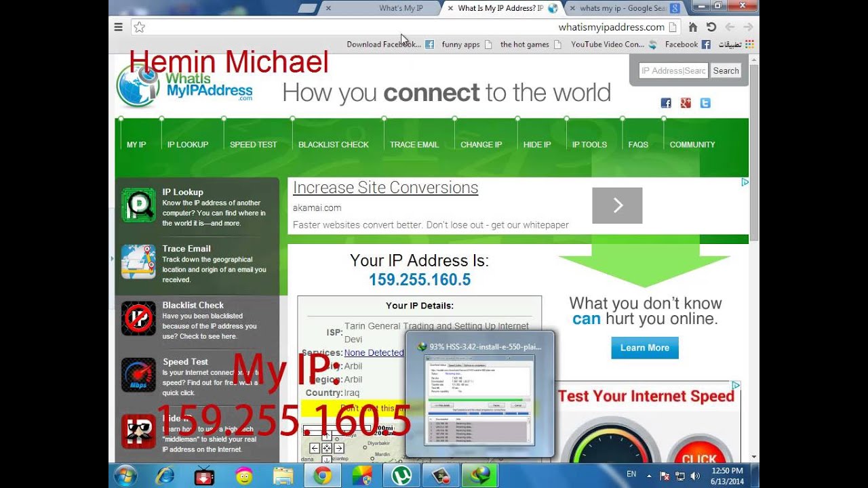This screenshot has height=488, width=868.
Task: Click the Trace Email sidebar map icon
Action: 138,262
